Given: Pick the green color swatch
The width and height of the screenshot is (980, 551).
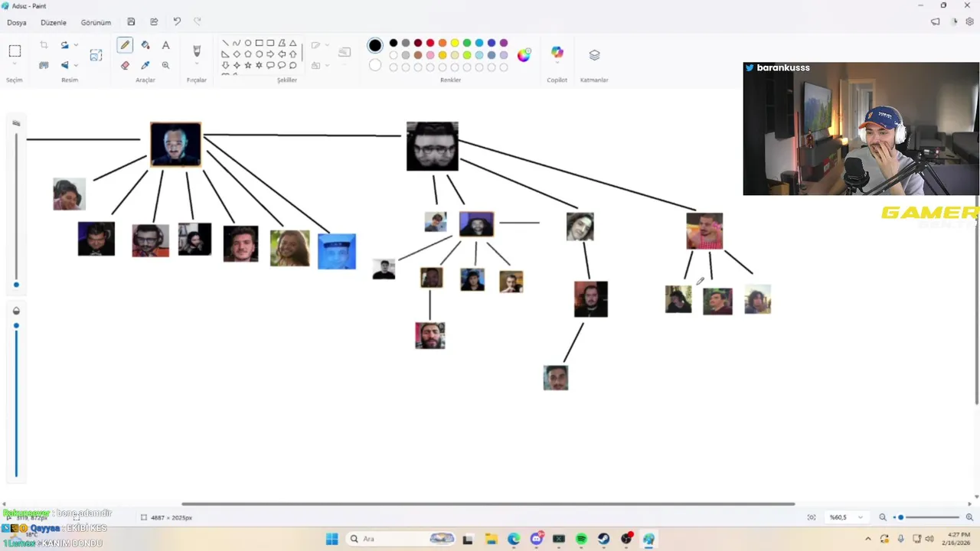Looking at the screenshot, I should pos(467,43).
